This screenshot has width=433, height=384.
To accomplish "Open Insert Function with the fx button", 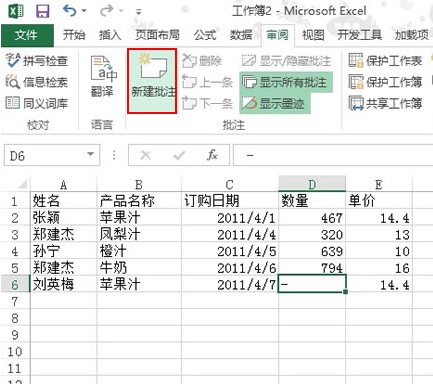I will (212, 155).
